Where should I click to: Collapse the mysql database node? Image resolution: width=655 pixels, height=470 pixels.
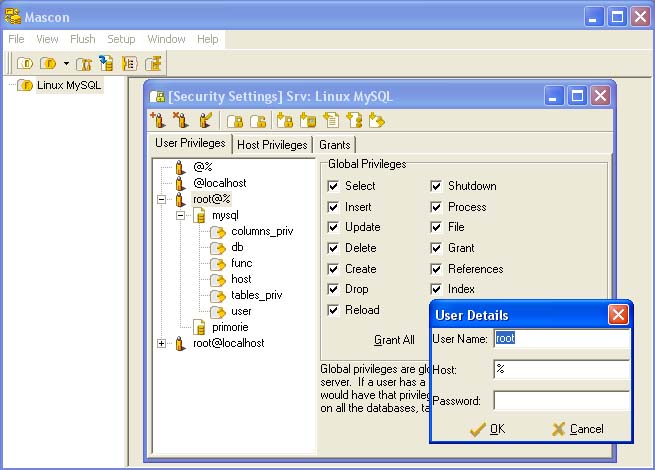pos(181,215)
